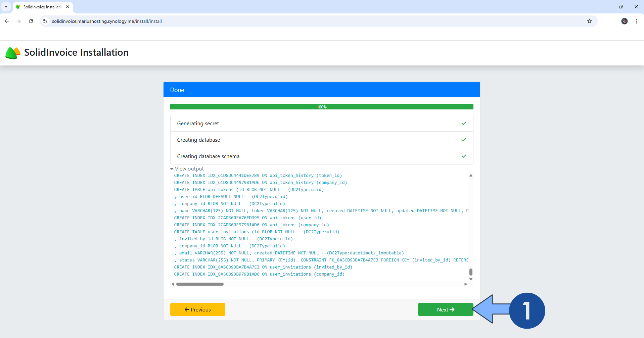Click the output scroll right arrow

(x=465, y=284)
